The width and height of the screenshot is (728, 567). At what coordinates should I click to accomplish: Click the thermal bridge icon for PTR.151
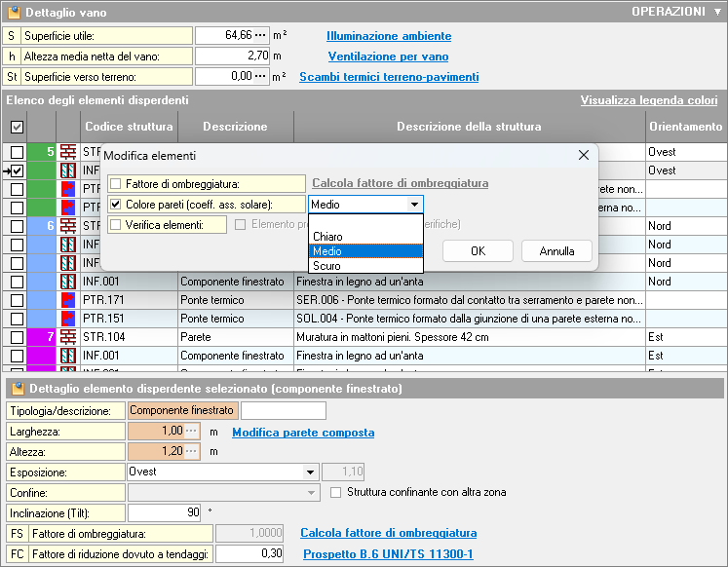click(x=68, y=319)
